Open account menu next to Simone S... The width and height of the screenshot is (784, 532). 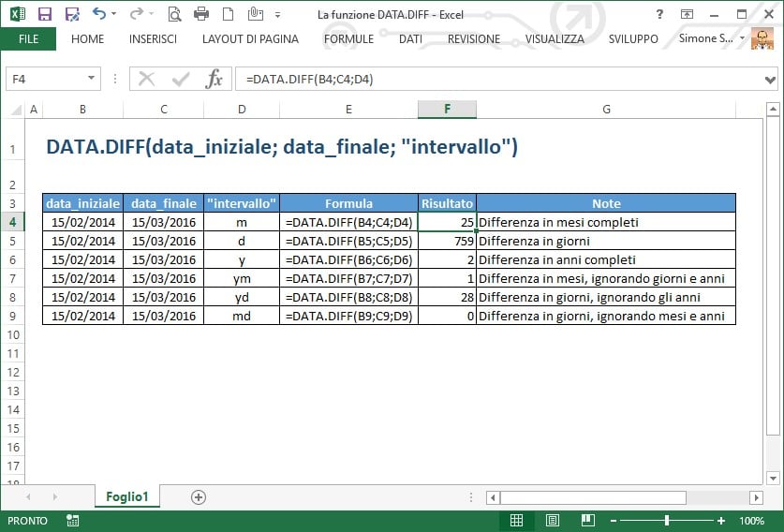[x=742, y=38]
